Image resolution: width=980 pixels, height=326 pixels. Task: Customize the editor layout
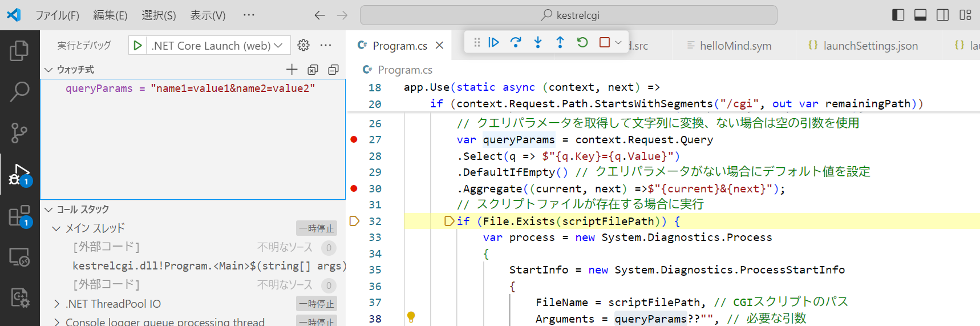(965, 15)
